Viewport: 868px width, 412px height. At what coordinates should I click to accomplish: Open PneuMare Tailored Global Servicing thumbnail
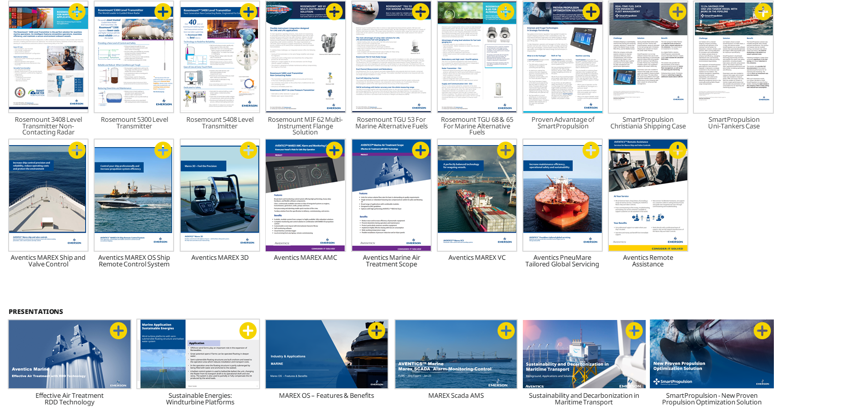562,195
